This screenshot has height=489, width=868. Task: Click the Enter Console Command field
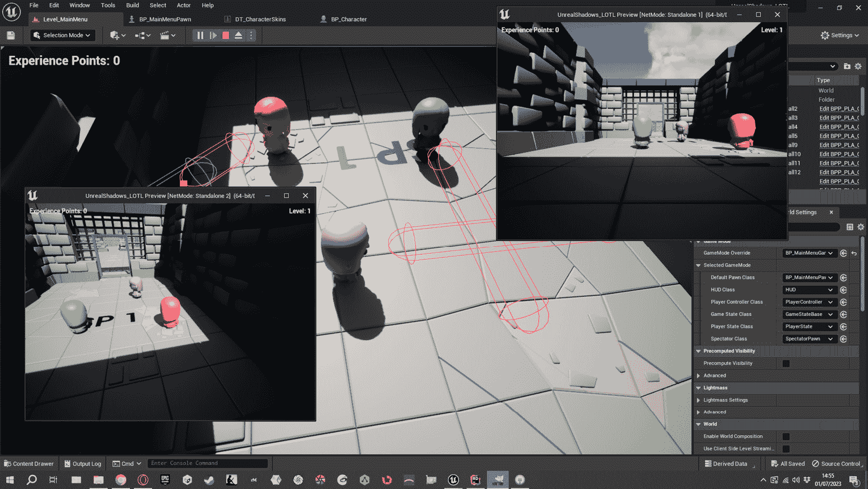208,463
